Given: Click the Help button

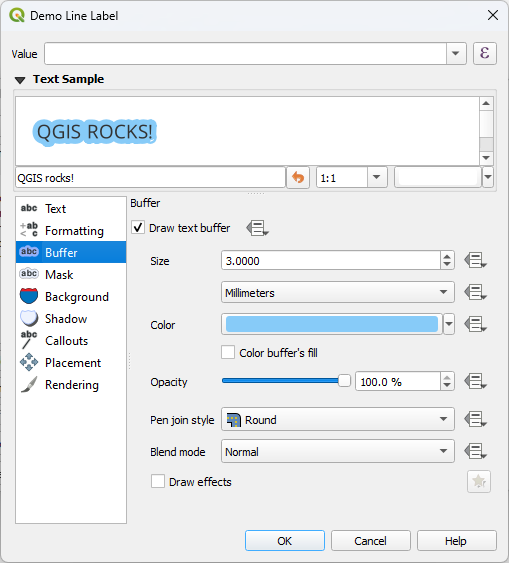Looking at the screenshot, I should click(457, 541).
